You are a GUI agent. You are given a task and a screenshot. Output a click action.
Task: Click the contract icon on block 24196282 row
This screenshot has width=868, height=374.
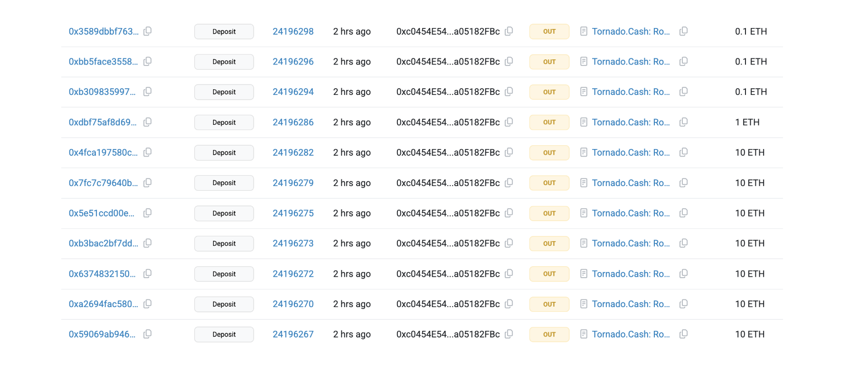[583, 152]
